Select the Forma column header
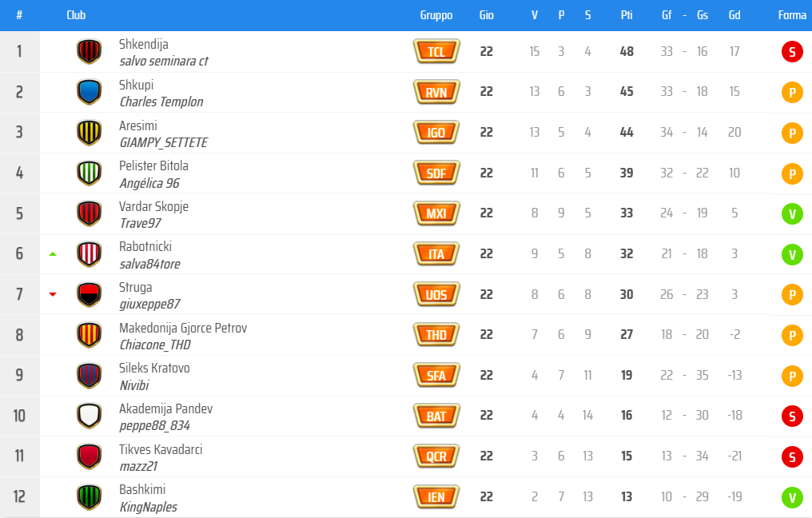Image resolution: width=812 pixels, height=518 pixels. click(x=791, y=14)
